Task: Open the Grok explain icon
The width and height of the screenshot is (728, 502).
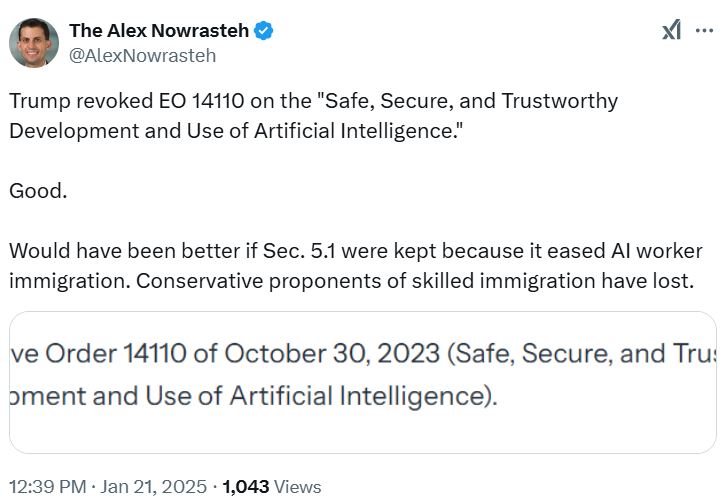Action: (x=672, y=31)
